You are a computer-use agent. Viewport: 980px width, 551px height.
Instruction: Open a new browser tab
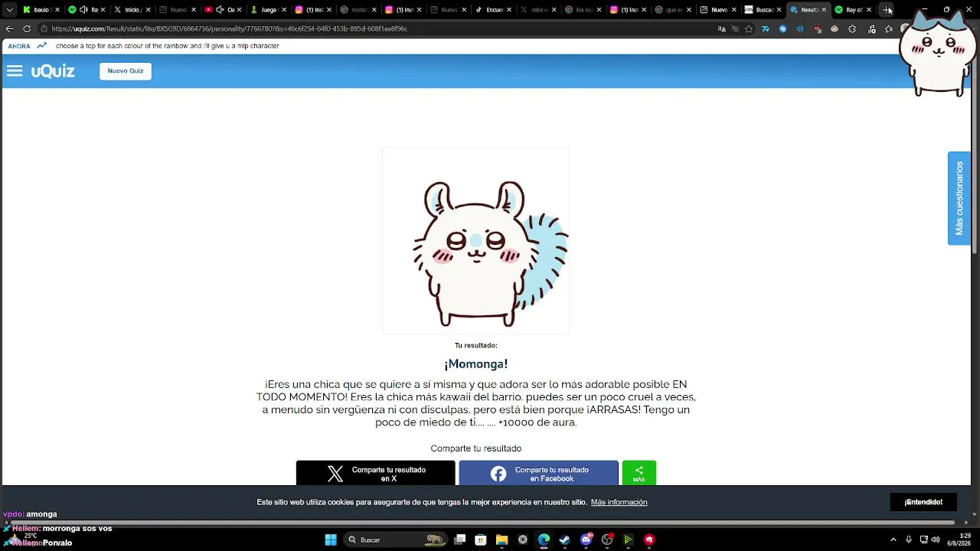(x=887, y=10)
